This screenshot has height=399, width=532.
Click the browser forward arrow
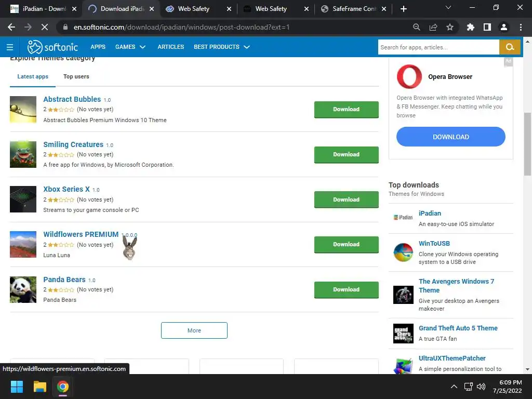pyautogui.click(x=28, y=27)
